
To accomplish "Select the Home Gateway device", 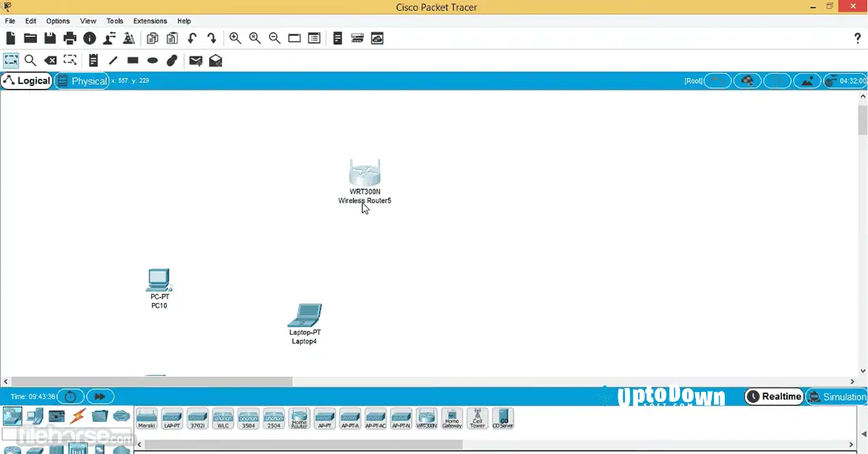I will (451, 419).
